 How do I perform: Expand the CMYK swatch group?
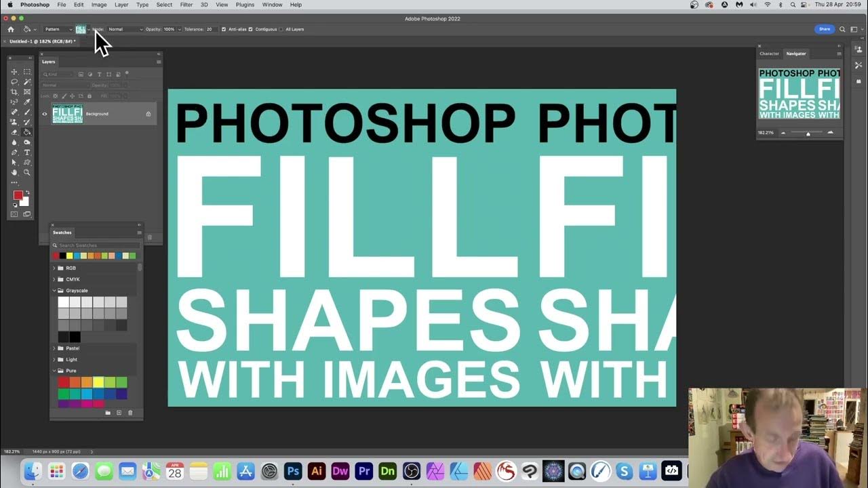coord(54,279)
